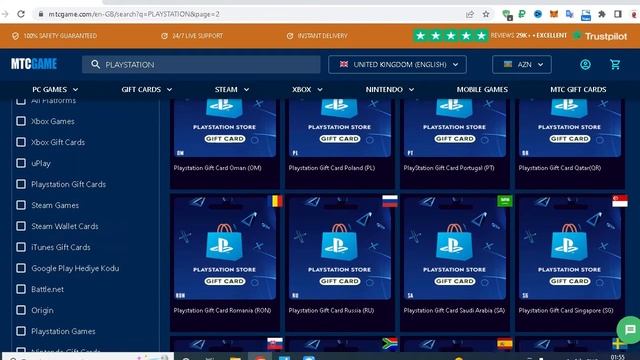Viewport: 640px width, 360px height.
Task: Tick the uPlay checkbox
Action: point(21,163)
